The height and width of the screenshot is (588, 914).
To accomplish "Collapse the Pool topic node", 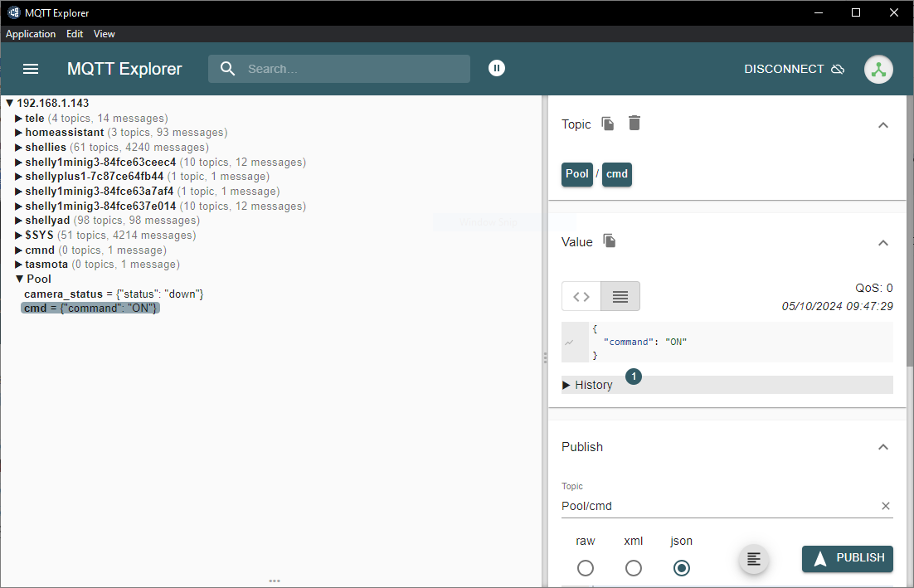I will pyautogui.click(x=19, y=279).
